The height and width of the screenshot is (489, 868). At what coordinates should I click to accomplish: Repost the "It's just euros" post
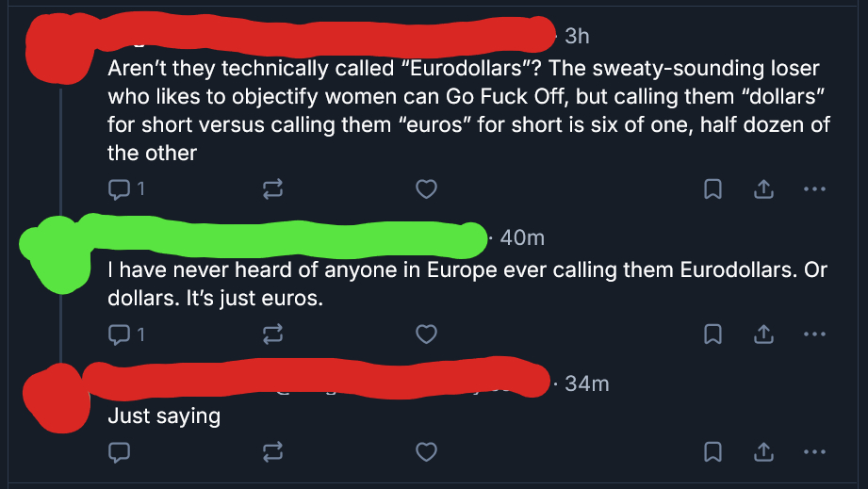(272, 334)
